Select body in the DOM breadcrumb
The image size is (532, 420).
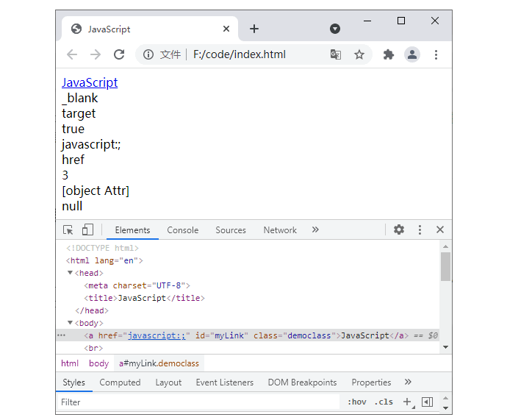tap(98, 363)
